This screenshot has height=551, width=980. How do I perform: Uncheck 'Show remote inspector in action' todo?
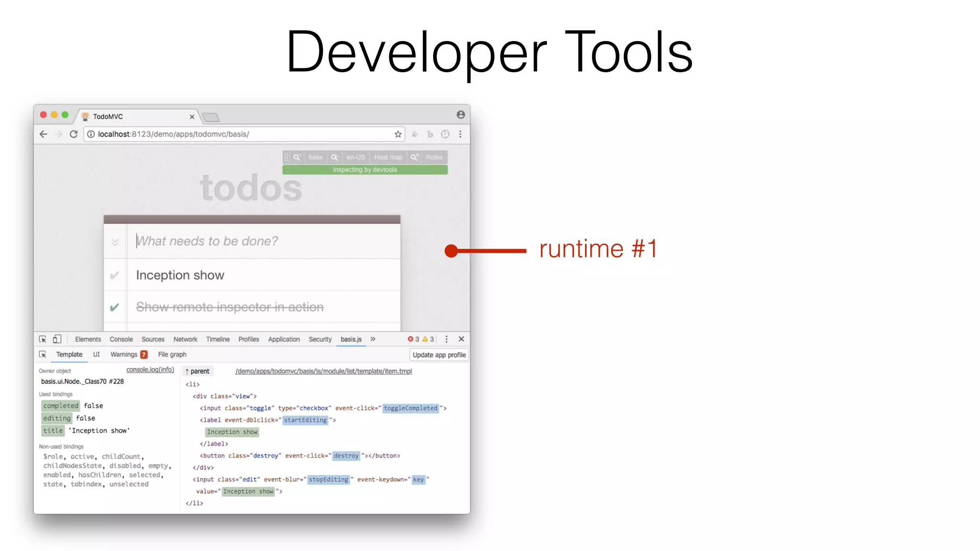[114, 307]
